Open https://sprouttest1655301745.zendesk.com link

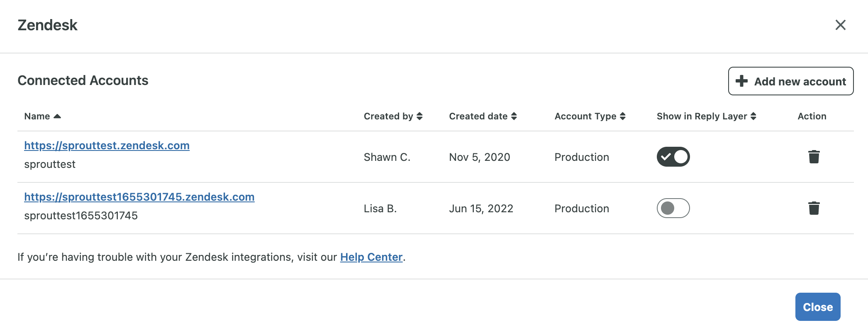139,197
